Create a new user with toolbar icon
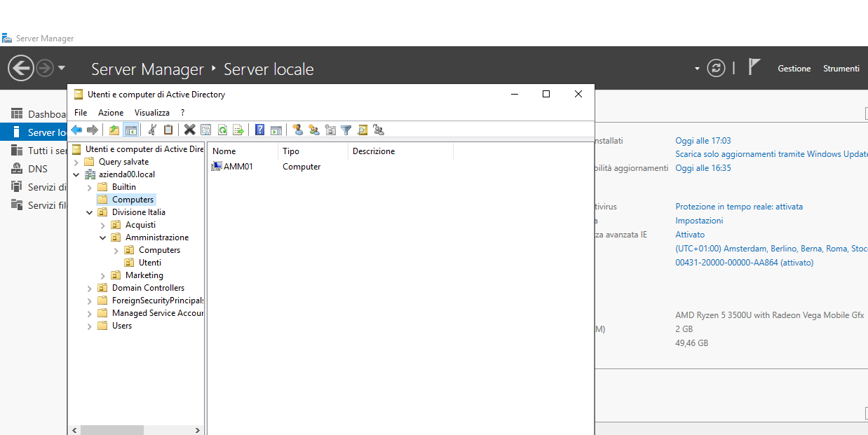The image size is (868, 435). pyautogui.click(x=297, y=130)
